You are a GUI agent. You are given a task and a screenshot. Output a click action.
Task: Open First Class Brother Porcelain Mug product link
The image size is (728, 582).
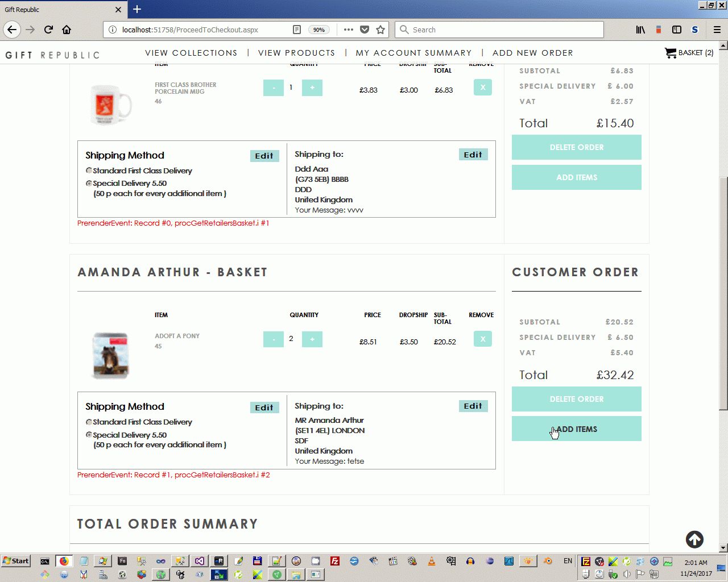click(x=185, y=88)
